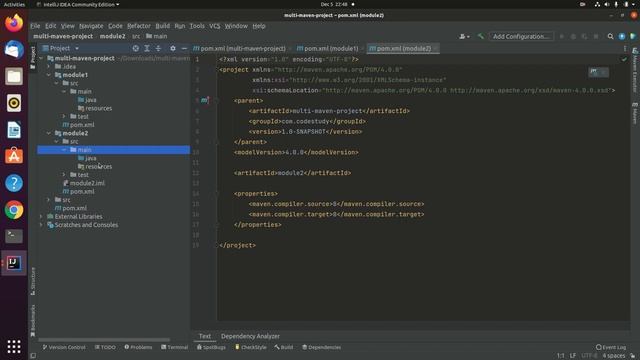Open Dependency Analyzer tab
The height and width of the screenshot is (360, 640).
coord(250,336)
